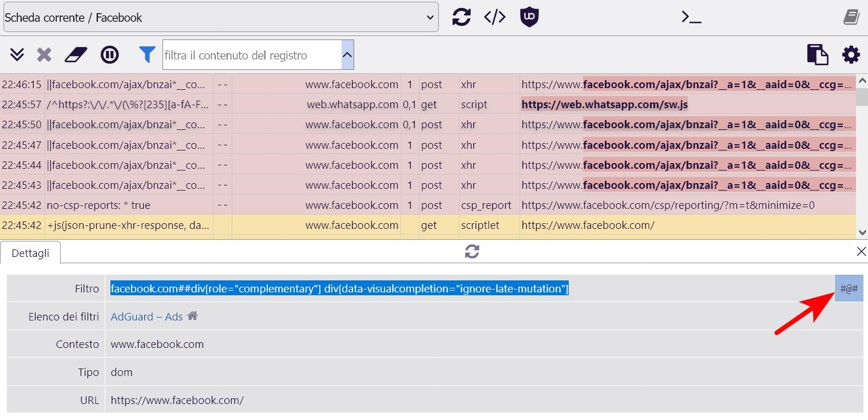Reload the tab content icon
Screen dimensions: 868x420
[461, 17]
